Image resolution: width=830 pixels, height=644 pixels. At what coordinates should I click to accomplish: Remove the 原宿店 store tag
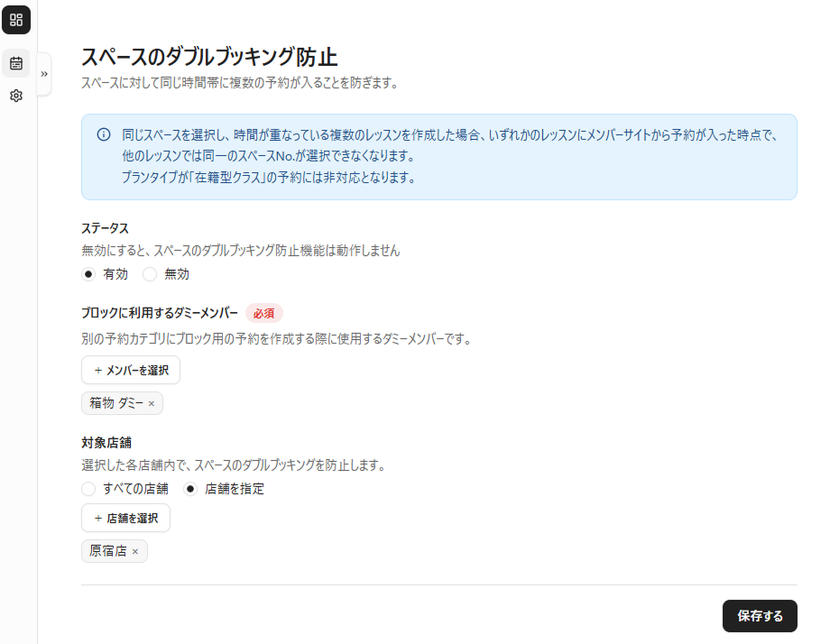pyautogui.click(x=135, y=551)
